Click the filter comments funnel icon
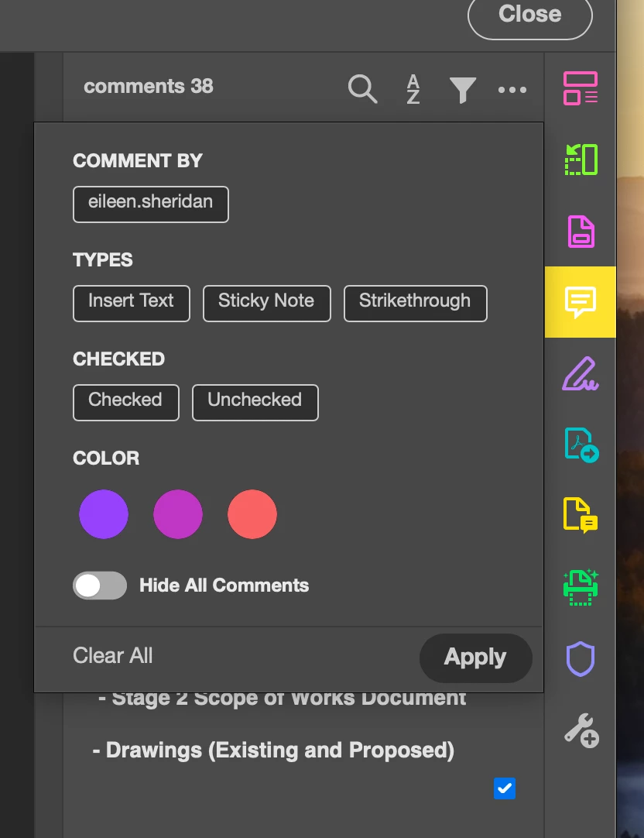The image size is (644, 838). [x=462, y=90]
